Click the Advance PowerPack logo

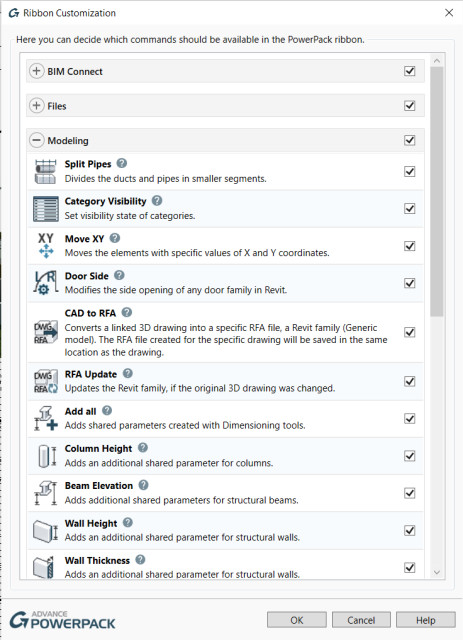pyautogui.click(x=62, y=620)
